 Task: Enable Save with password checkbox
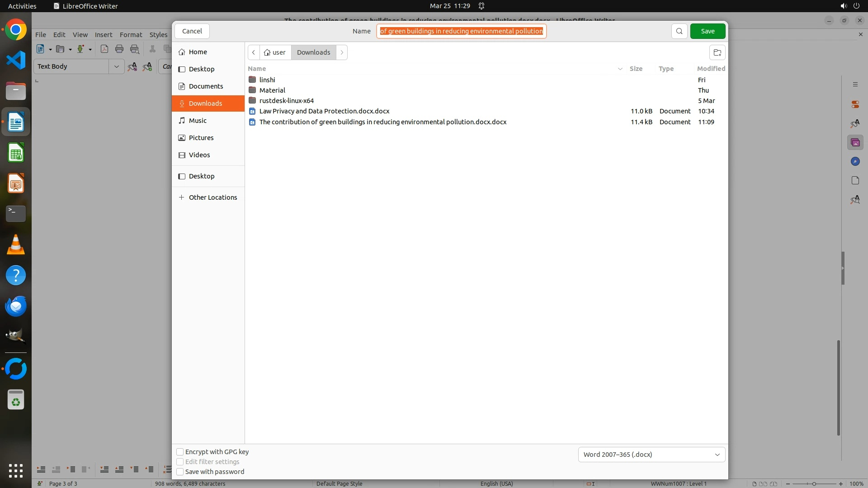click(180, 472)
